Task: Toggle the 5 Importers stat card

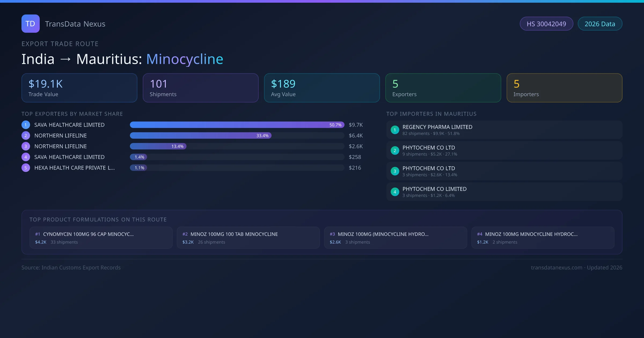Action: pyautogui.click(x=564, y=88)
